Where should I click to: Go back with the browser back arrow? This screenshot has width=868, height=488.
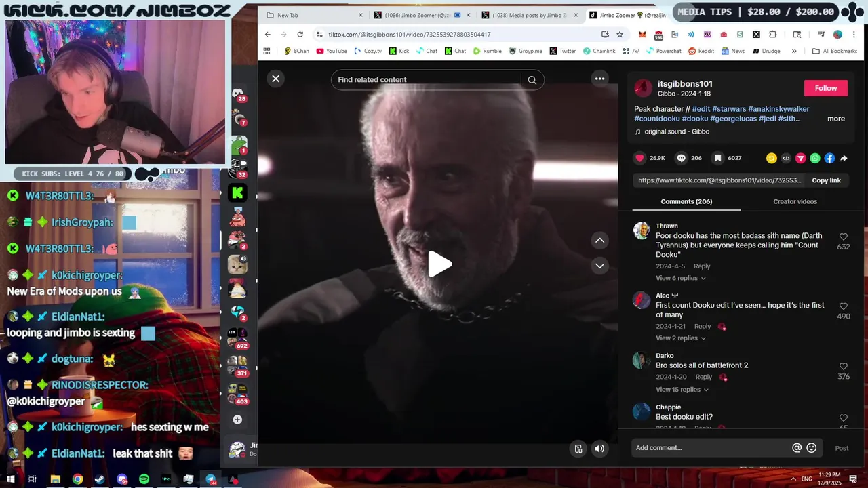pyautogui.click(x=267, y=35)
